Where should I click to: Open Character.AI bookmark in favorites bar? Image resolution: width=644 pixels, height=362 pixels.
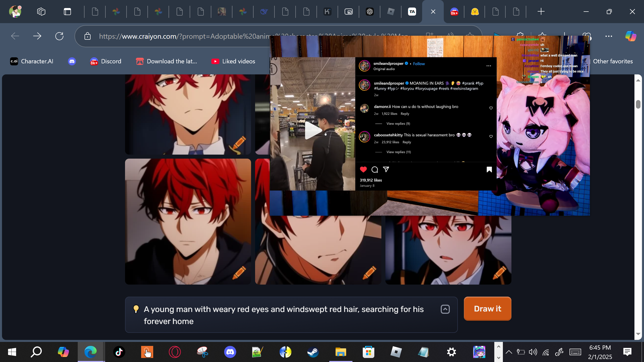32,61
